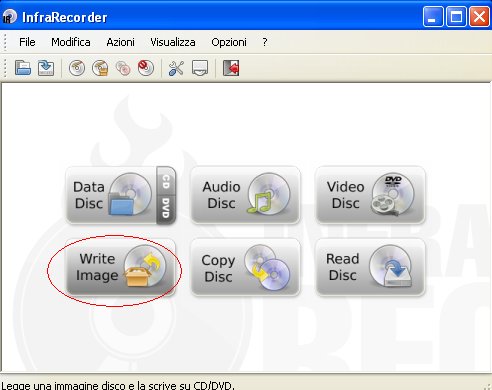Start an Audio Disc project

[x=245, y=195]
